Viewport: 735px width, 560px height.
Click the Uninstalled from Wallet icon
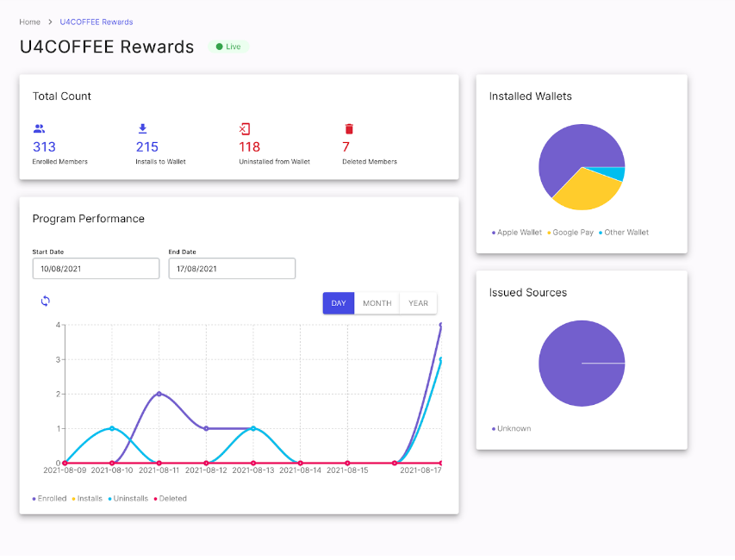click(245, 129)
